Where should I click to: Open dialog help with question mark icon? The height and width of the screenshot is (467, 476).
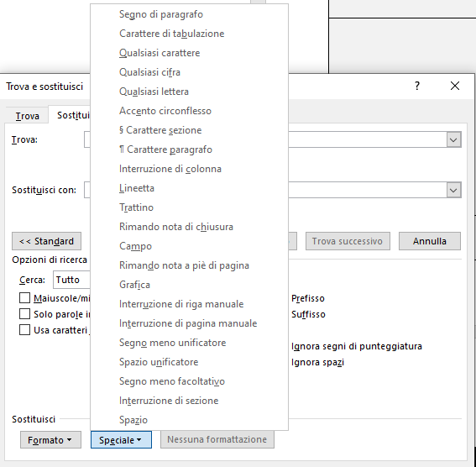tap(417, 86)
